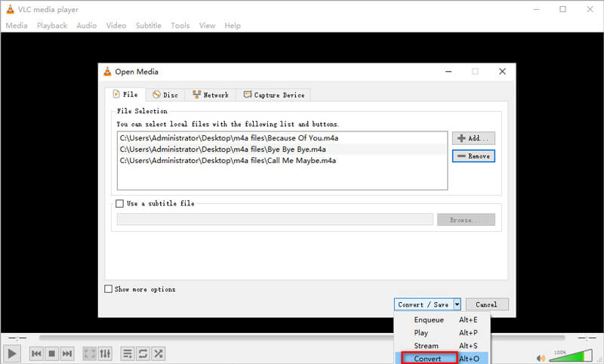Close the VLC media player window
Viewport: 604px width, 364px height.
pos(590,9)
